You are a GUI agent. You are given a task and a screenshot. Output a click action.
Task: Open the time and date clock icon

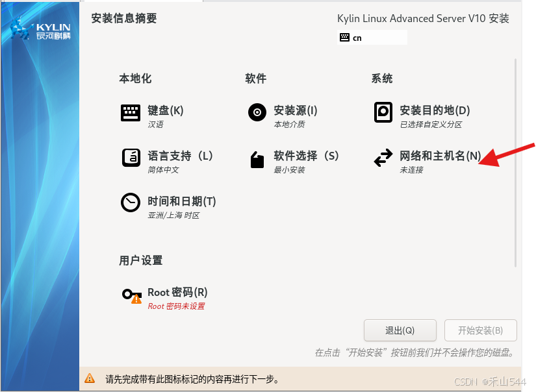click(x=130, y=202)
